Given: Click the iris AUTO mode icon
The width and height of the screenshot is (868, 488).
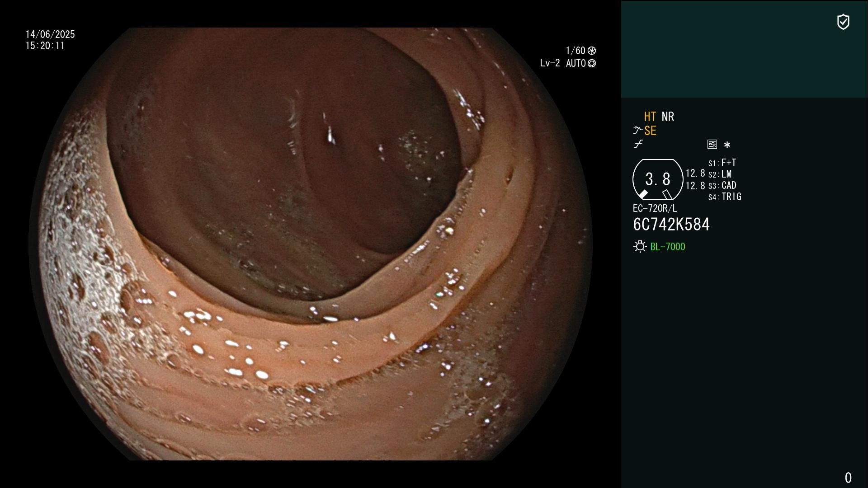Looking at the screenshot, I should (x=592, y=63).
